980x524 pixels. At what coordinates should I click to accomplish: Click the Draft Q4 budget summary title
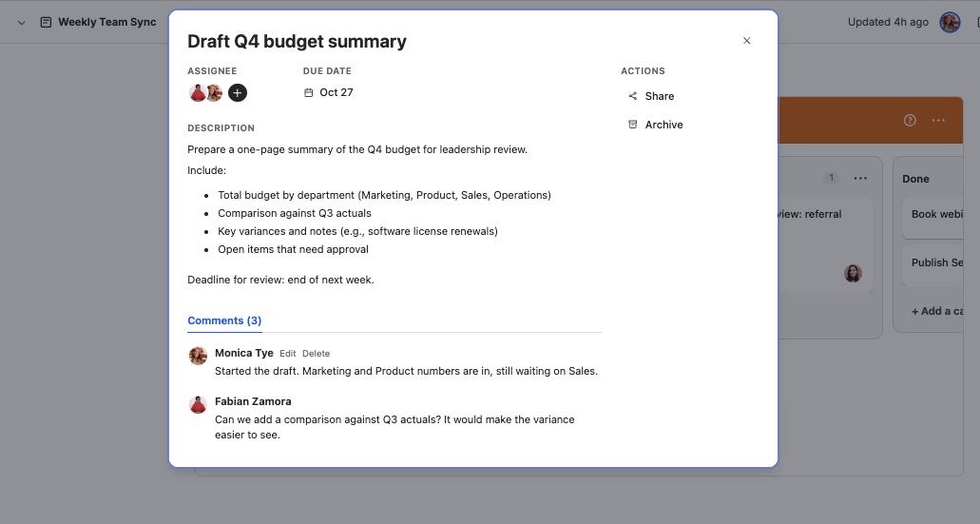coord(297,41)
